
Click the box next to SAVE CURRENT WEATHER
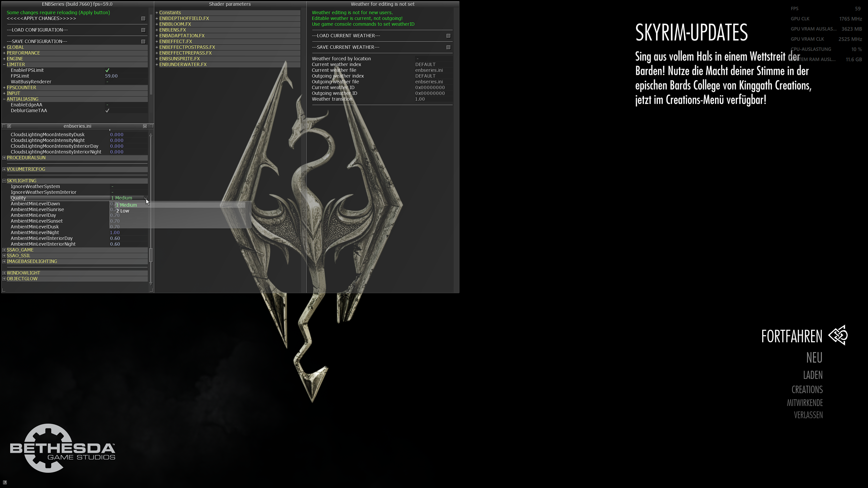click(x=448, y=47)
